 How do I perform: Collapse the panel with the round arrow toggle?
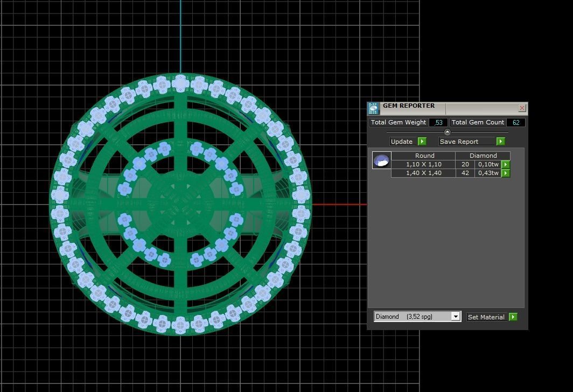coord(448,132)
